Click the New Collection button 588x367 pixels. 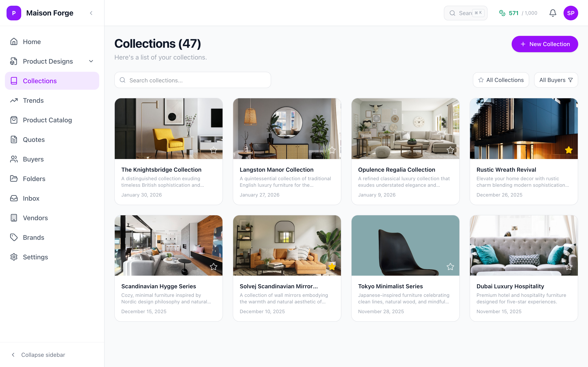point(545,44)
